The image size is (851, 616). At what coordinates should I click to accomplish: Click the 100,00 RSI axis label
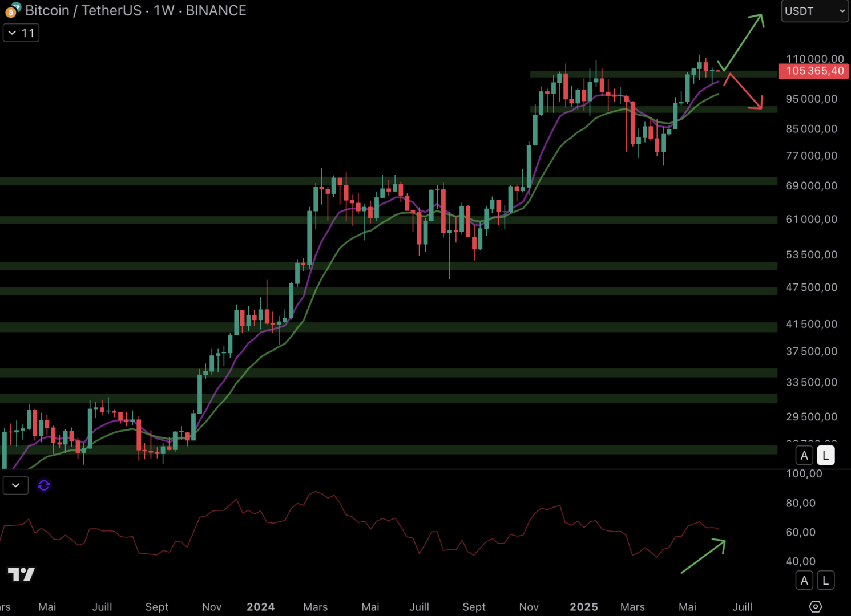[804, 473]
